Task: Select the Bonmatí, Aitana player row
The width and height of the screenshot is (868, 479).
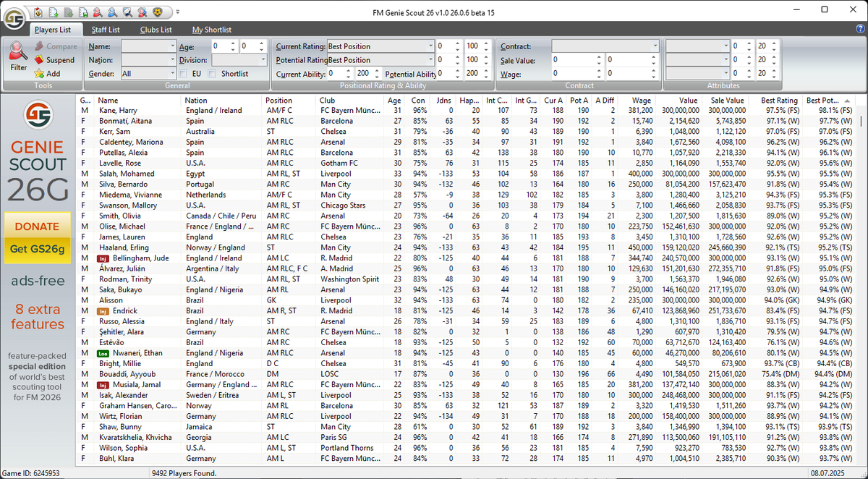Action: point(465,121)
